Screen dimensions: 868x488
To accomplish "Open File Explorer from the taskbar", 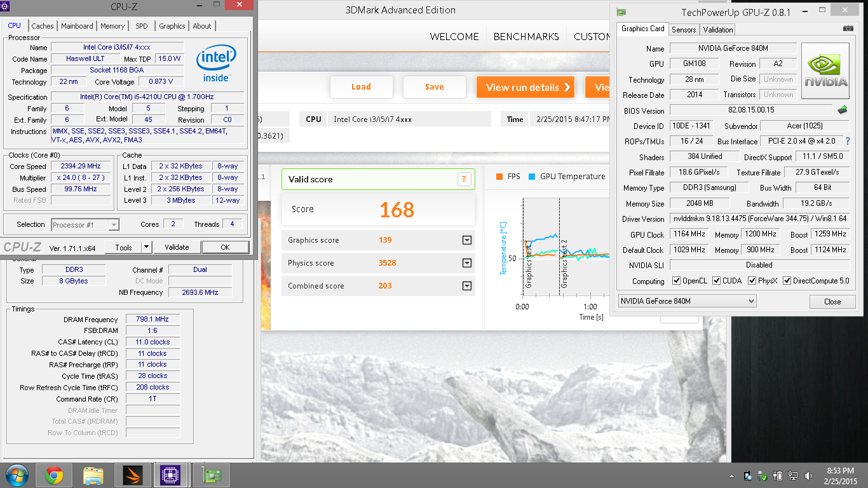I will point(93,475).
